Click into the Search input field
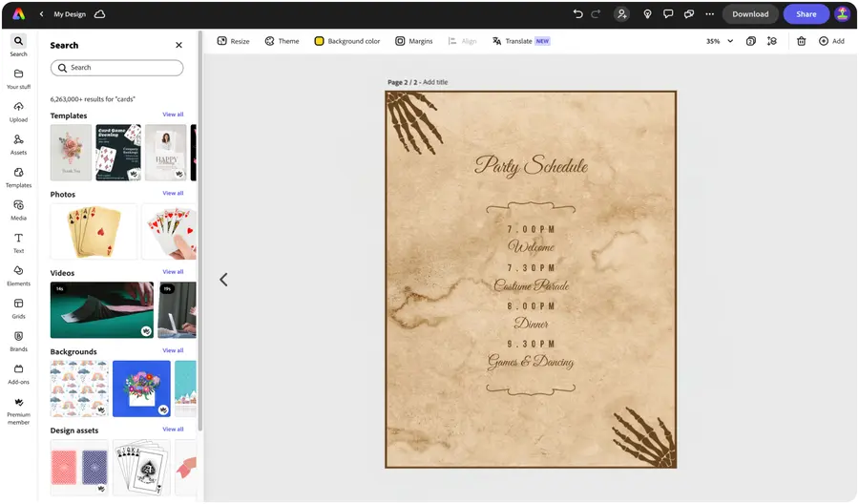Screen dimensions: 859x504 click(x=116, y=68)
